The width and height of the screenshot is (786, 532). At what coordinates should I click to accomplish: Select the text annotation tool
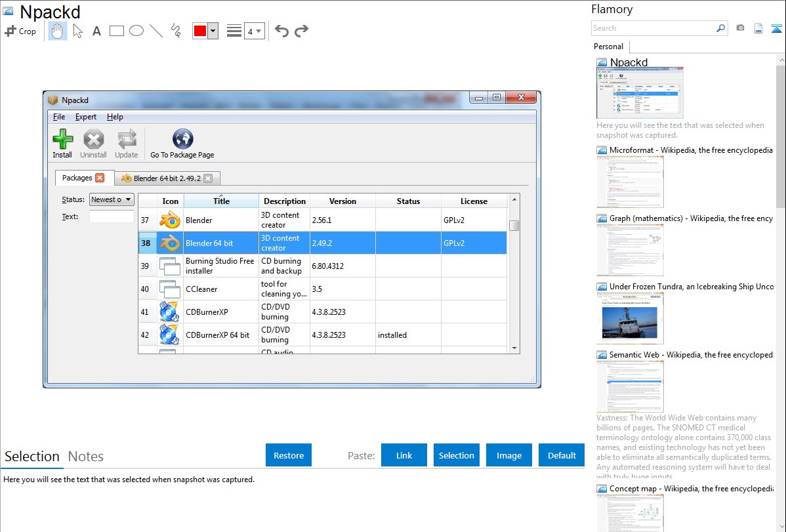tap(96, 31)
